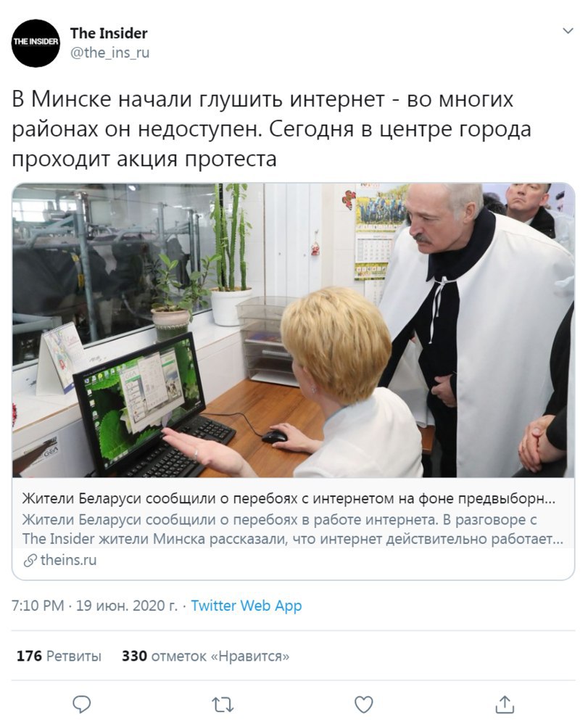Screen dimensions: 588x726
Task: Open the share tweet icon
Action: (505, 704)
